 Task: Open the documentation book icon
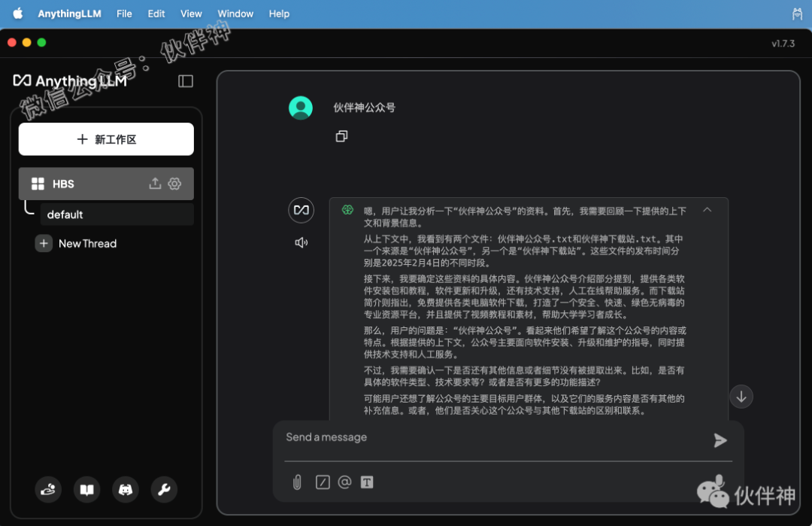point(86,490)
